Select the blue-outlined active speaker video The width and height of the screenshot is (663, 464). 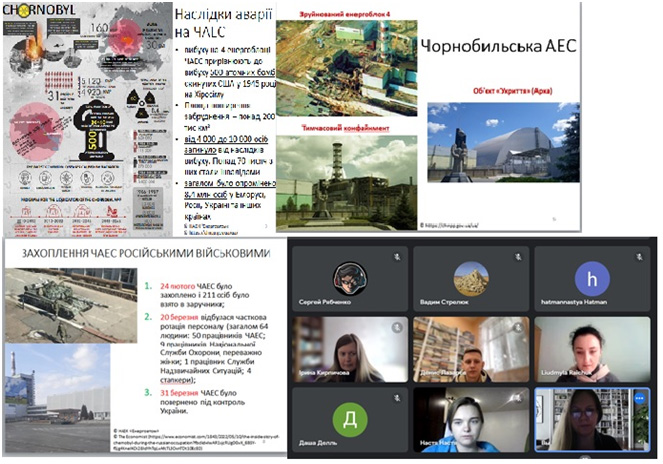pyautogui.click(x=592, y=420)
